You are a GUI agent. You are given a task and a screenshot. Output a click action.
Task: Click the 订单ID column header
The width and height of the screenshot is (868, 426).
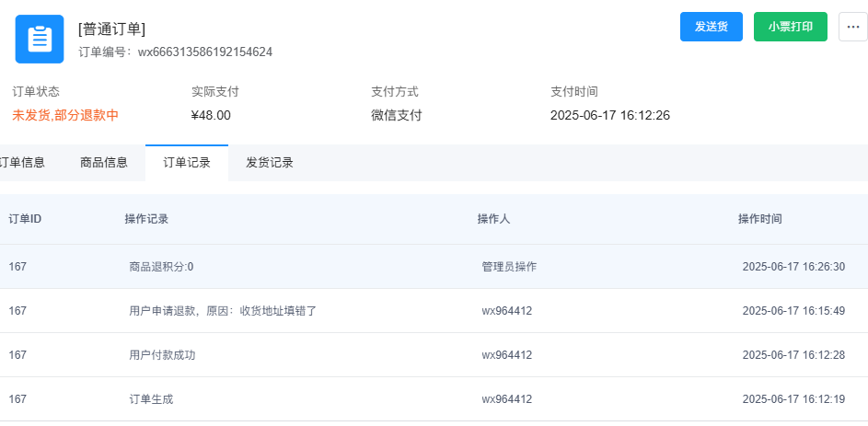[x=25, y=219]
